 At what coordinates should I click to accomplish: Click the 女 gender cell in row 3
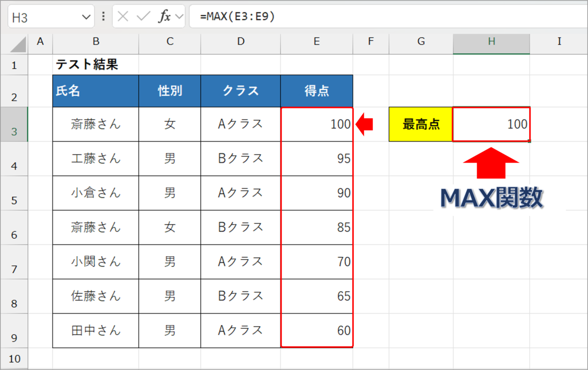tap(170, 125)
